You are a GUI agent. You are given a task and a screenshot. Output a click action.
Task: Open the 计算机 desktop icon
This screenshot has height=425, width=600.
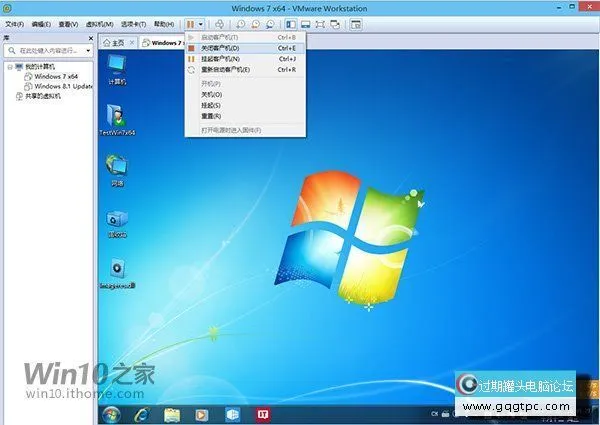[117, 68]
